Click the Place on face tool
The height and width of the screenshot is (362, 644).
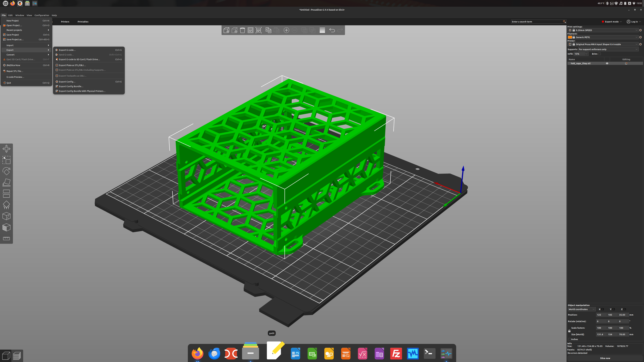point(6,182)
